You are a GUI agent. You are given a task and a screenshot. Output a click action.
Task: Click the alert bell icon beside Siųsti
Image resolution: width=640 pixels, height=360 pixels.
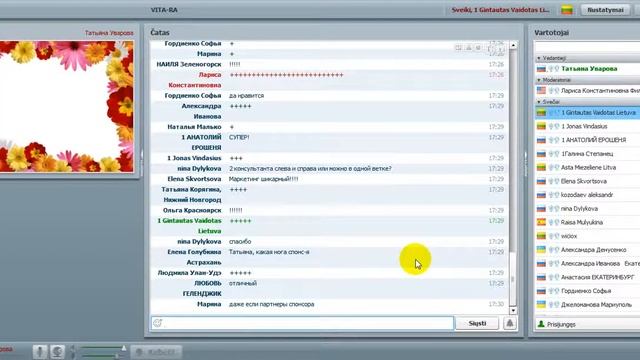(x=510, y=323)
